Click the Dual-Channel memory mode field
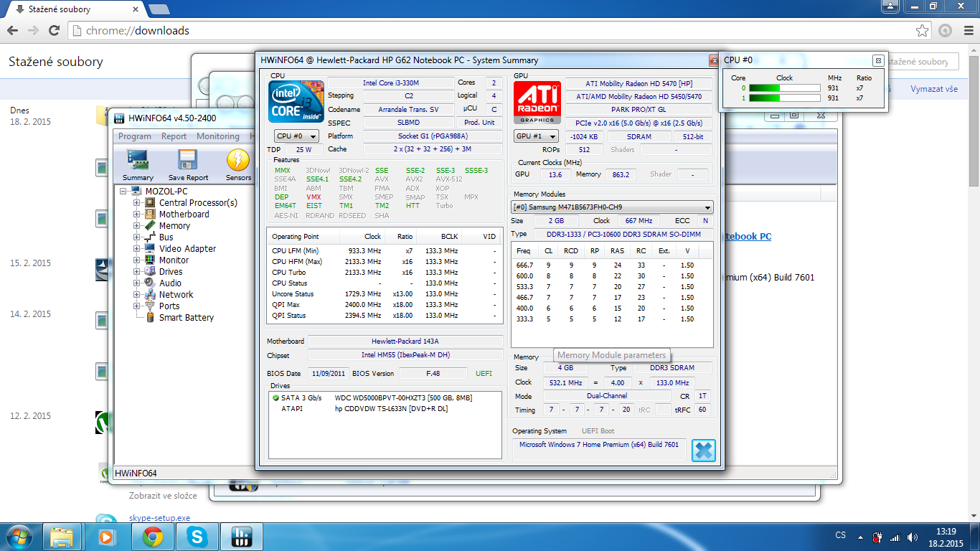Screen dimensions: 980x551 (606, 396)
